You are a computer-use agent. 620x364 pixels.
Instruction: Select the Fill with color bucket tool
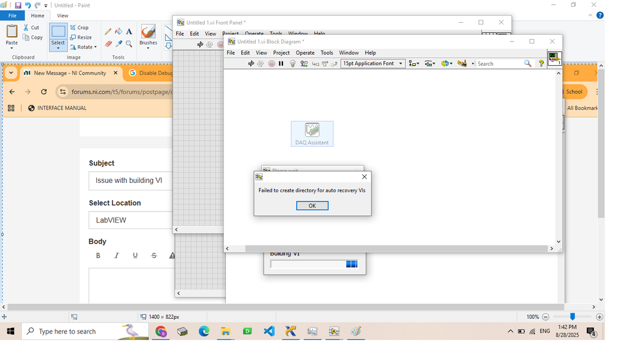(x=119, y=31)
